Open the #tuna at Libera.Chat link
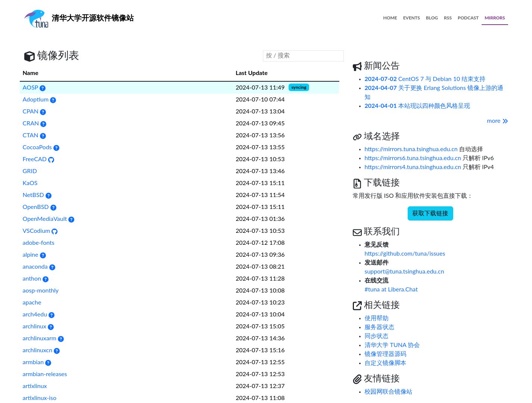The image size is (532, 403). click(x=391, y=290)
